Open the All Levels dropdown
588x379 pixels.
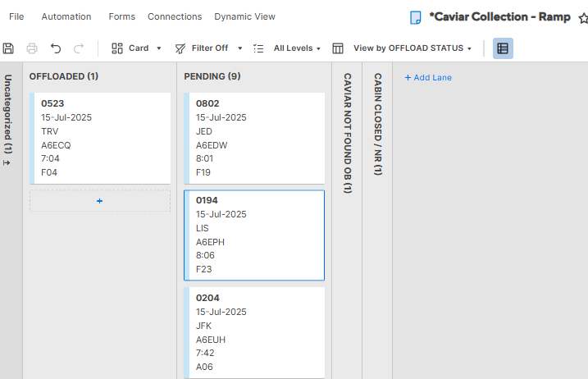click(x=297, y=48)
